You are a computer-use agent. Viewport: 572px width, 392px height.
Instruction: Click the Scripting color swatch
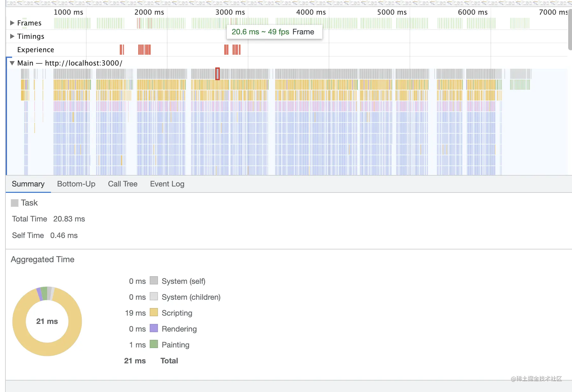coord(154,312)
